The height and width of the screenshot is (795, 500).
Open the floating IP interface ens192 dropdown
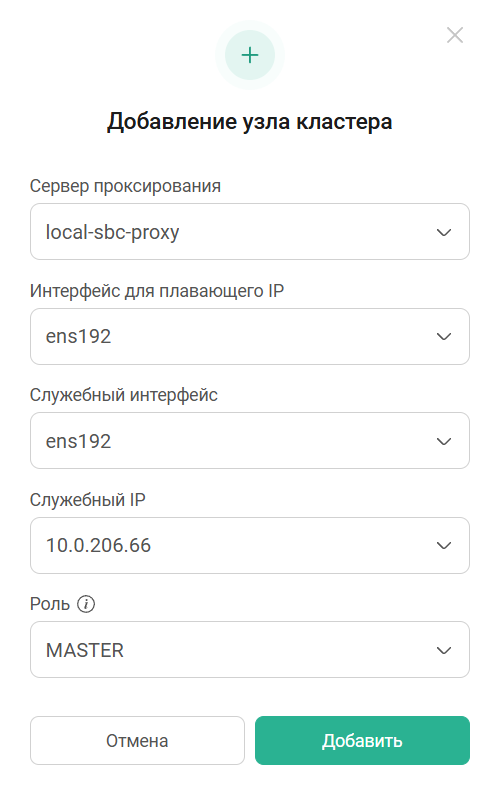[x=249, y=337]
